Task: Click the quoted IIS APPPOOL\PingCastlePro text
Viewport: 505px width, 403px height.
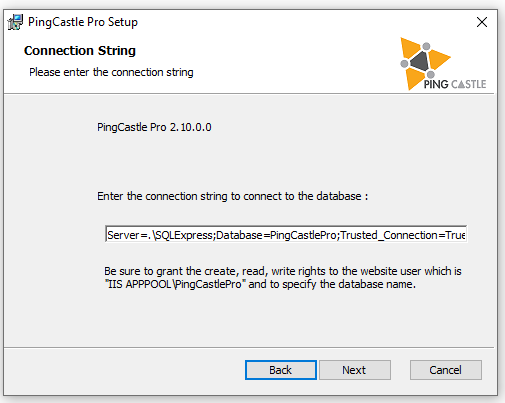Action: point(173,284)
